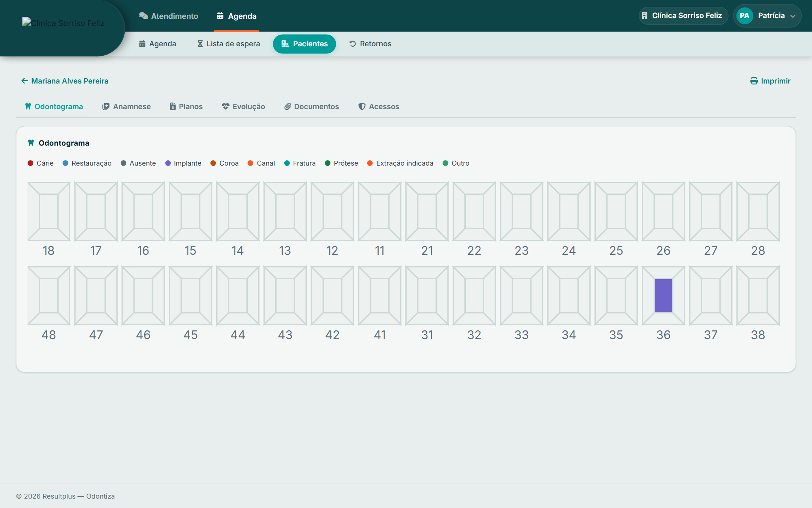
Task: Select tooth 15 diagram
Action: pos(191,211)
